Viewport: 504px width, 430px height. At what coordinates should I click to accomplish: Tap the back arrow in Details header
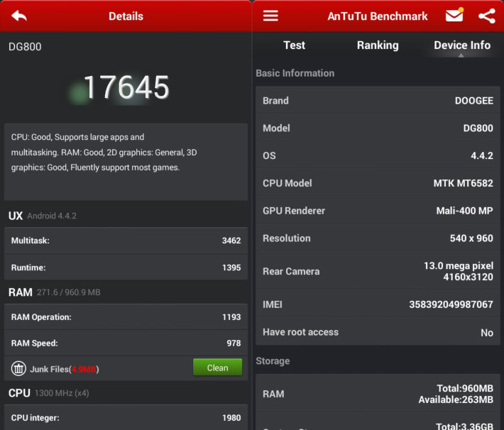[19, 16]
